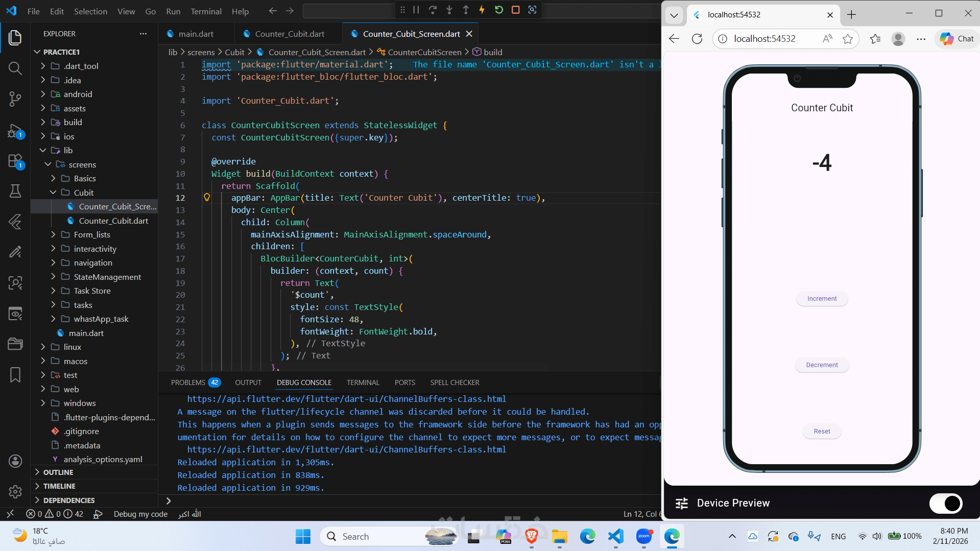Go back using the VS Code navigation arrow

coord(273,11)
